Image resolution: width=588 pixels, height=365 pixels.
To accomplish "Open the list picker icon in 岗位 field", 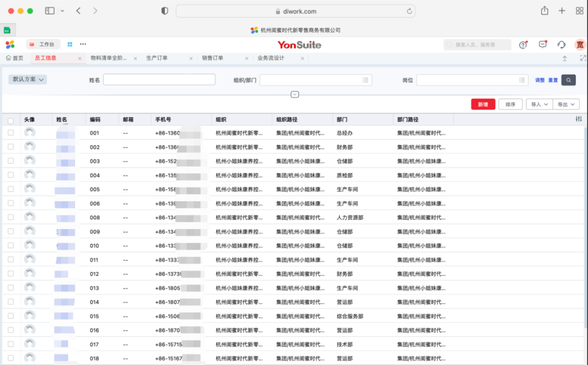I will [522, 80].
